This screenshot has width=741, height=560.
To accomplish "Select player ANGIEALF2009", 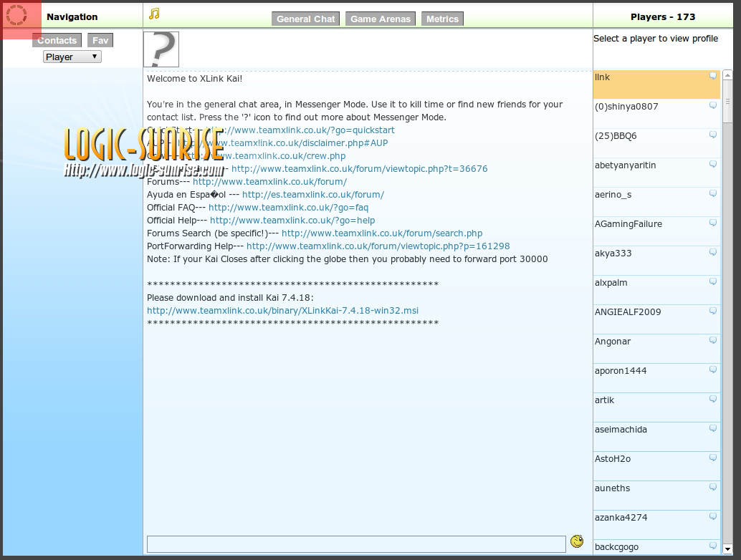I will tap(657, 319).
